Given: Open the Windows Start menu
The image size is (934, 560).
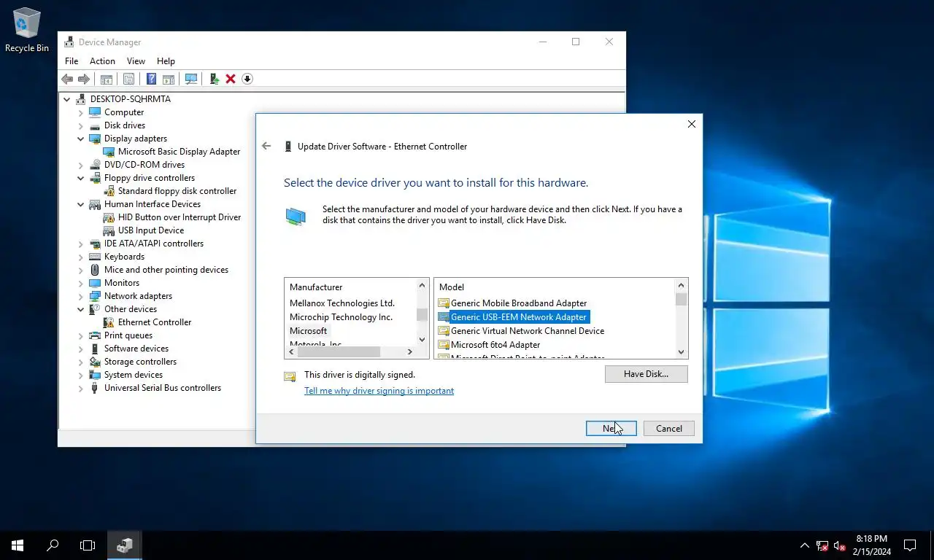Looking at the screenshot, I should [18, 545].
